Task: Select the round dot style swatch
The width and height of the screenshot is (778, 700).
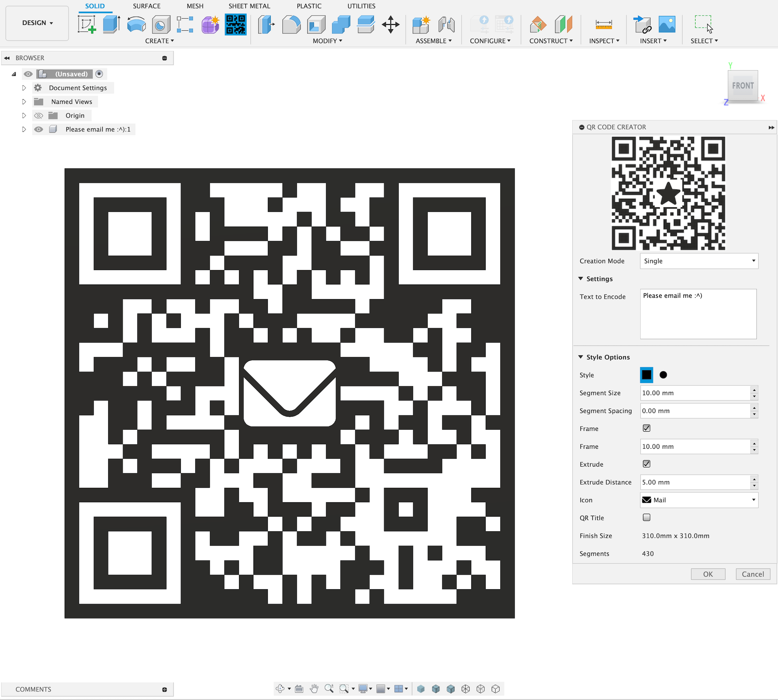Action: pyautogui.click(x=663, y=375)
